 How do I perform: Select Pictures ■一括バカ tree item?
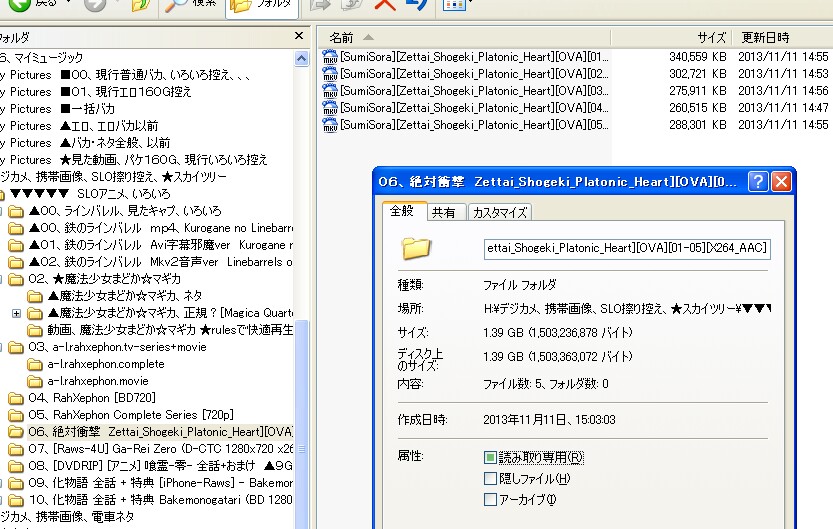coord(57,109)
